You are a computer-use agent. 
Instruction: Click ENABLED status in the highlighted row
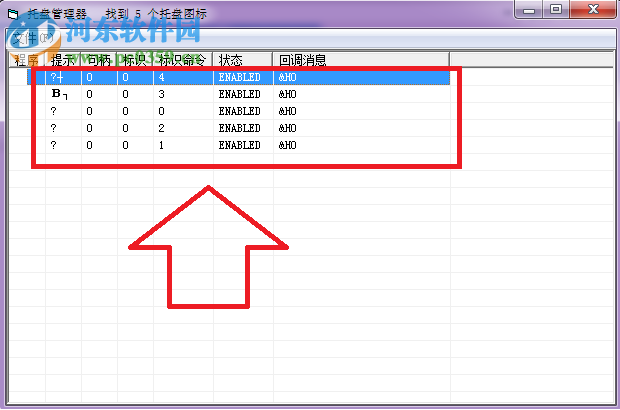(240, 77)
